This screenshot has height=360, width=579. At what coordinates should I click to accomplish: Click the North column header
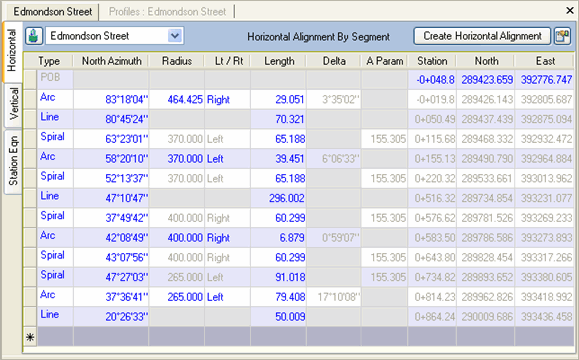486,61
